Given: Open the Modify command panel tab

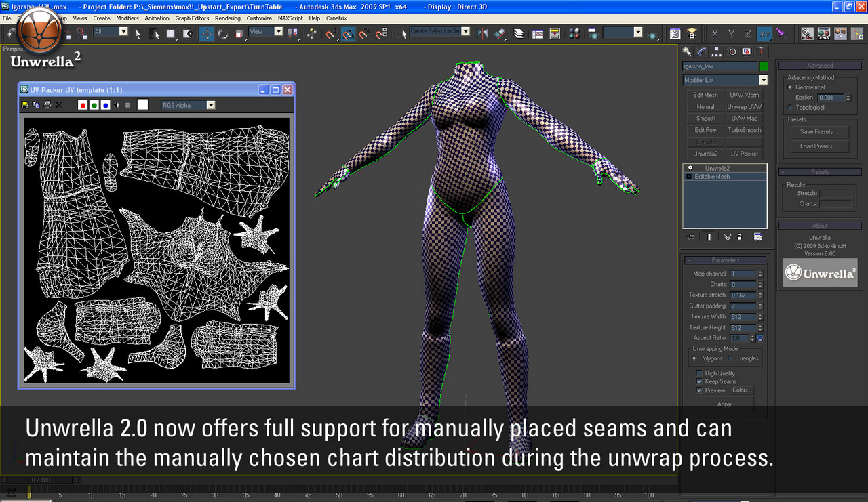Looking at the screenshot, I should coord(702,51).
